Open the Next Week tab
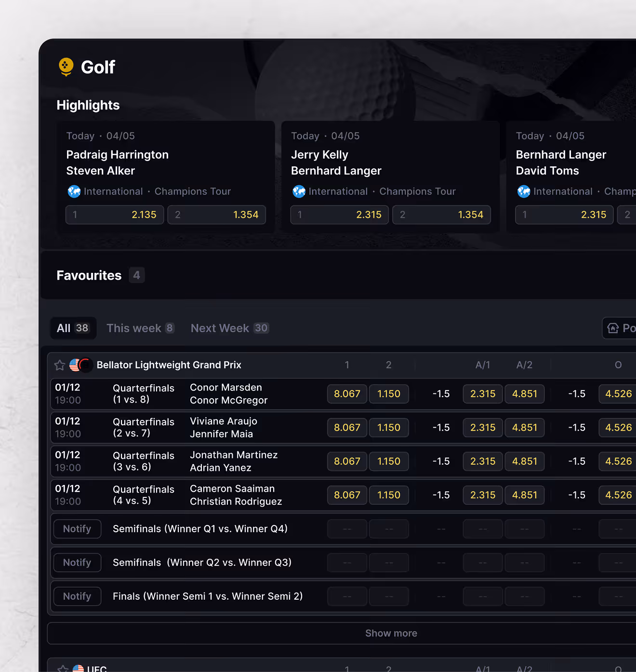The width and height of the screenshot is (636, 672). pyautogui.click(x=230, y=328)
